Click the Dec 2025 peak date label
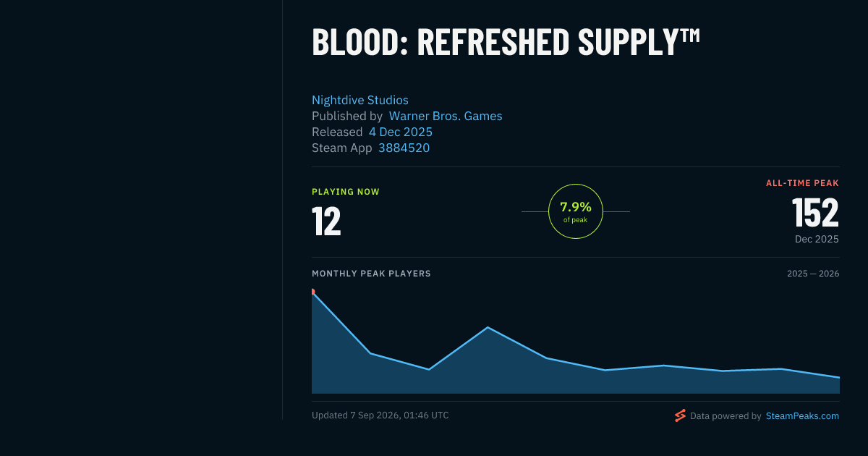 (817, 239)
